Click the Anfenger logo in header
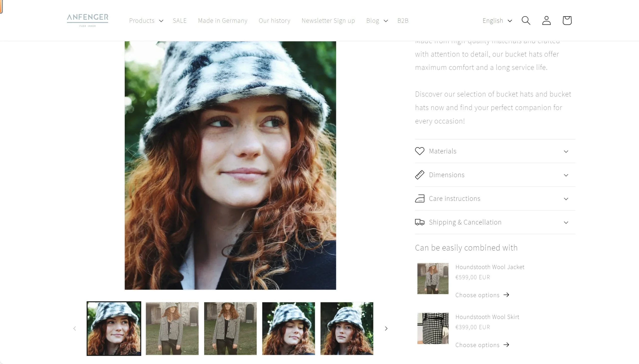Viewport: 639px width, 364px height. point(88,20)
